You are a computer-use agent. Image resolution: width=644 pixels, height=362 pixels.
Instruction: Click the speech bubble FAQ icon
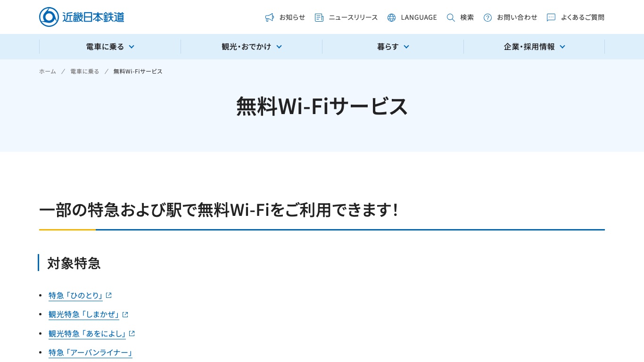click(x=551, y=17)
